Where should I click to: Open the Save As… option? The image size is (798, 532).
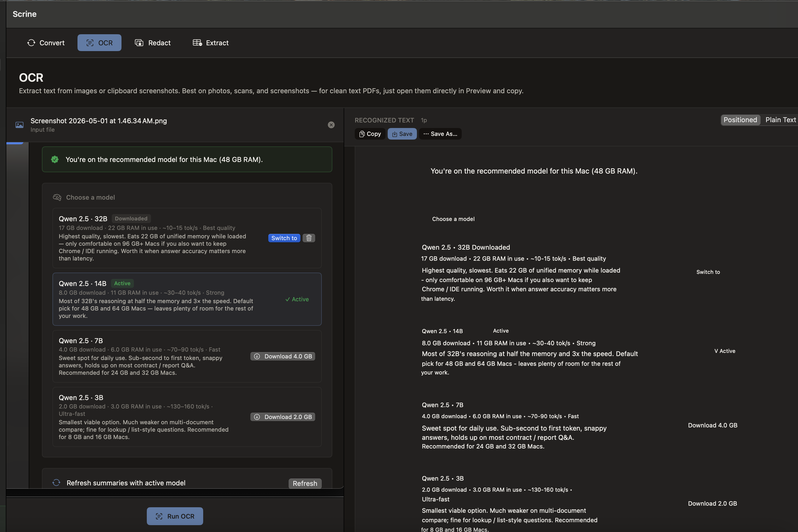click(440, 134)
